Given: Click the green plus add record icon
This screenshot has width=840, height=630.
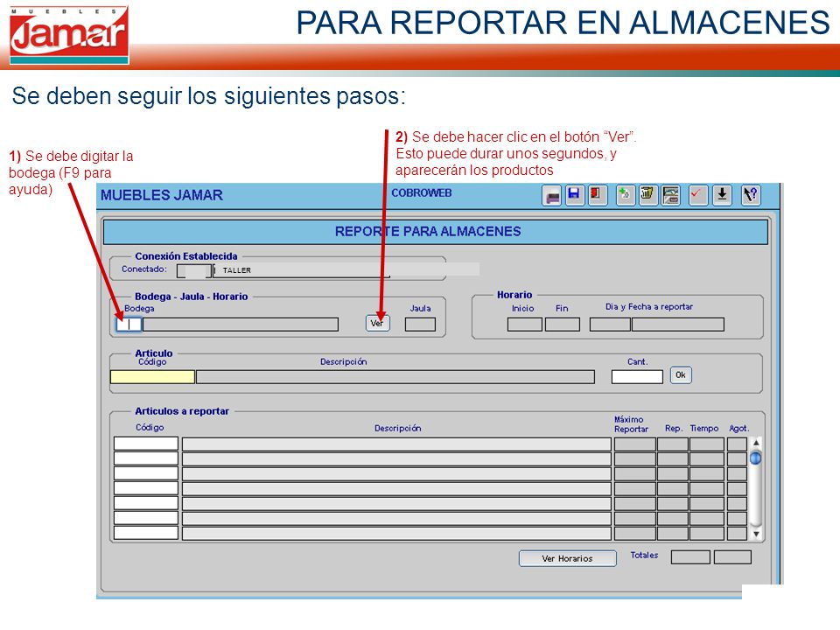Looking at the screenshot, I should click(x=625, y=195).
